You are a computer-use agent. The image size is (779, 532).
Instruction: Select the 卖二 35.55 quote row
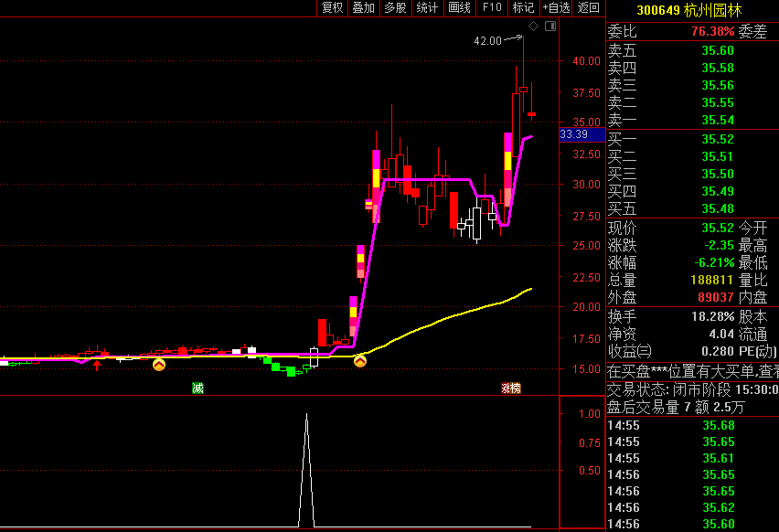[x=692, y=102]
